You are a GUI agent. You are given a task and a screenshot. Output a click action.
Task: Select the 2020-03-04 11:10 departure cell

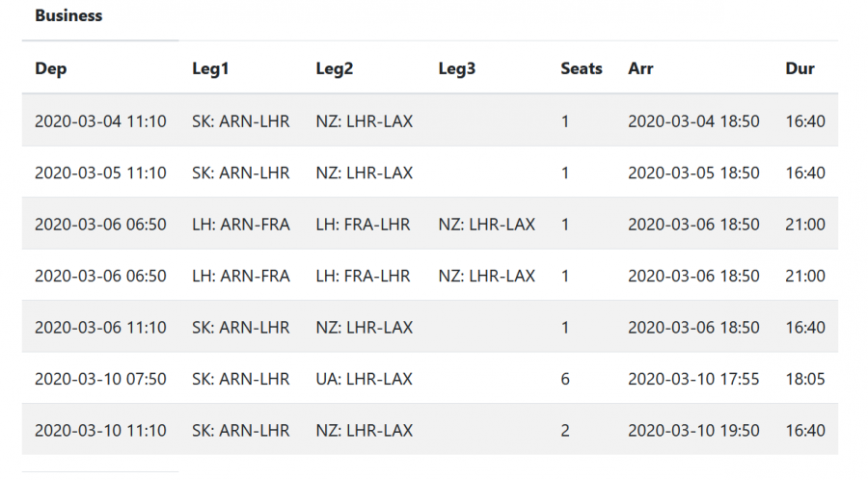(x=100, y=121)
